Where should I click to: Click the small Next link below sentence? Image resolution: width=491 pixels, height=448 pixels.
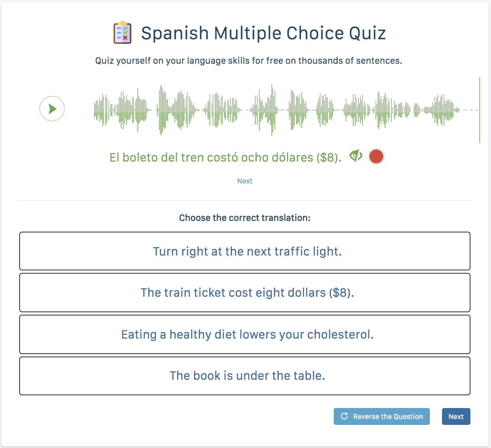[245, 181]
